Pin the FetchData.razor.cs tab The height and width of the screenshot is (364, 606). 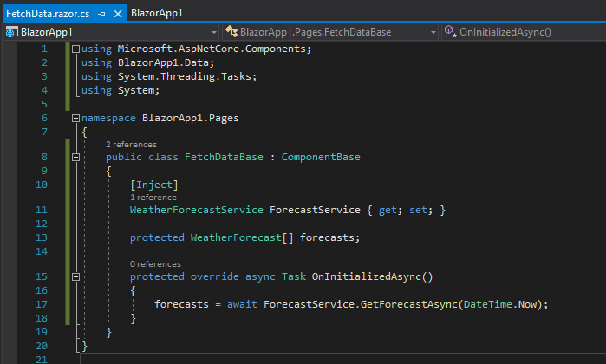[101, 14]
